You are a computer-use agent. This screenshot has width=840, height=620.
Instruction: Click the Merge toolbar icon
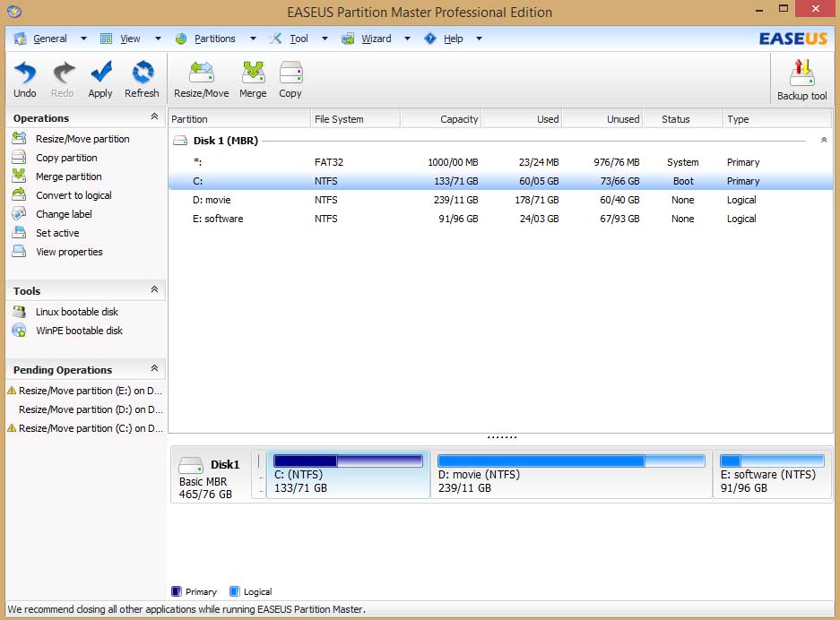click(253, 79)
